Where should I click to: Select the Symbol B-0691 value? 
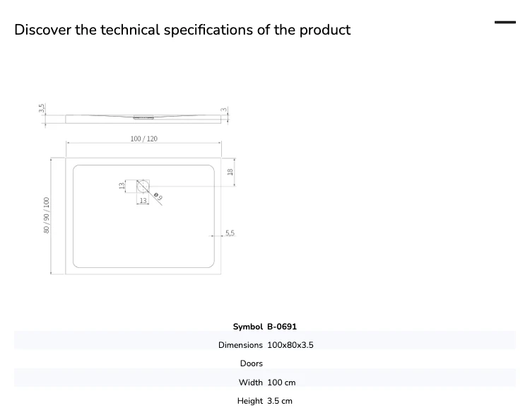point(282,327)
